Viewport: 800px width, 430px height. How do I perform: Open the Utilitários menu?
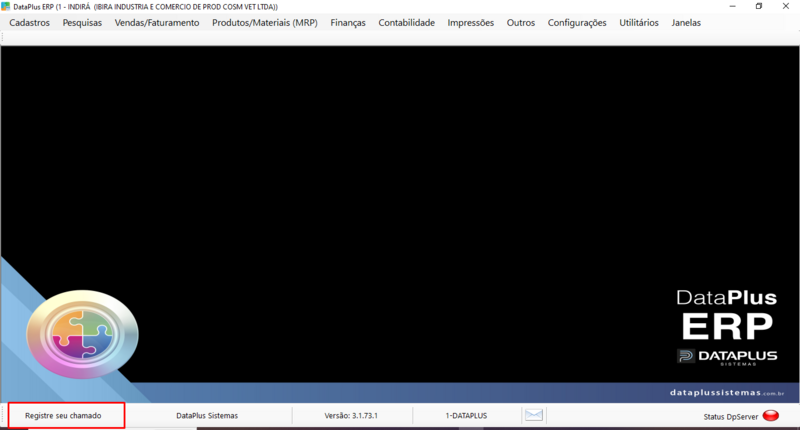639,23
